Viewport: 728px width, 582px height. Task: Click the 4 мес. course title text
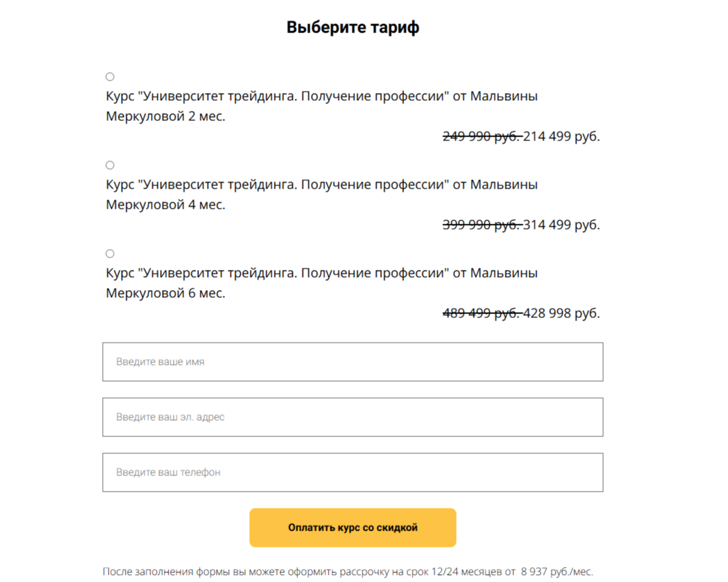click(x=321, y=194)
